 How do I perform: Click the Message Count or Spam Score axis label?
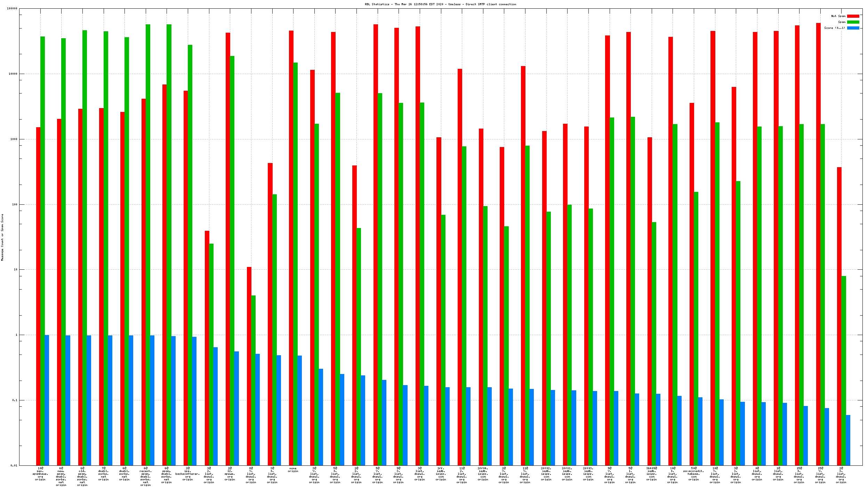[x=2, y=237]
